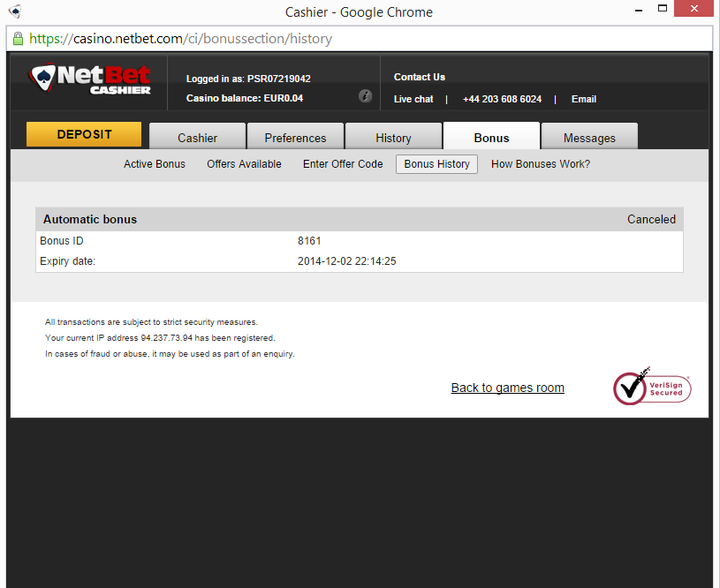
Task: Click the Automatic bonus header row
Action: coord(359,219)
